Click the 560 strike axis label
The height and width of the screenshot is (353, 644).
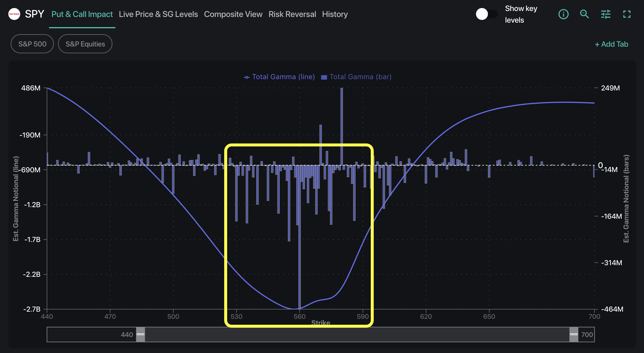pyautogui.click(x=299, y=316)
